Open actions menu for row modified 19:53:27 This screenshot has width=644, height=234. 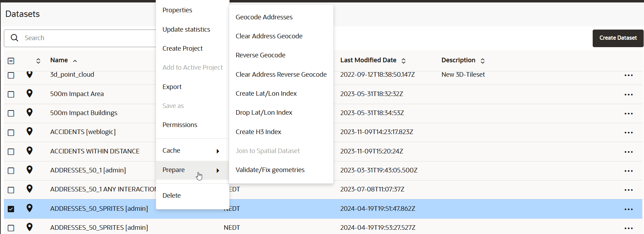coord(629,228)
